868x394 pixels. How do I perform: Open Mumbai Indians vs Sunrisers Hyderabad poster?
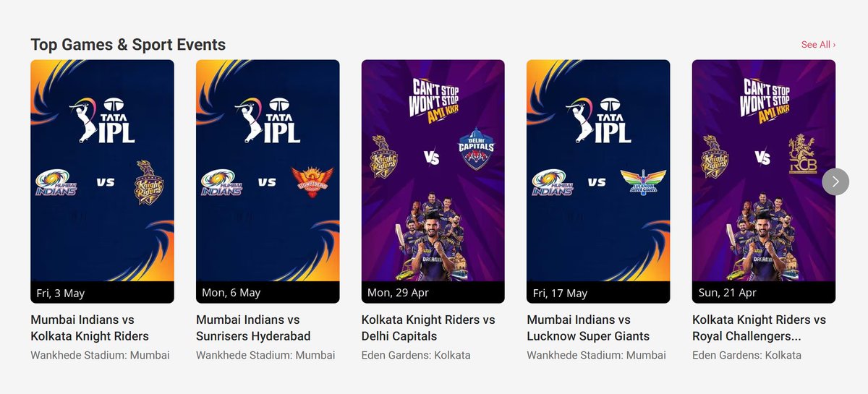click(268, 181)
